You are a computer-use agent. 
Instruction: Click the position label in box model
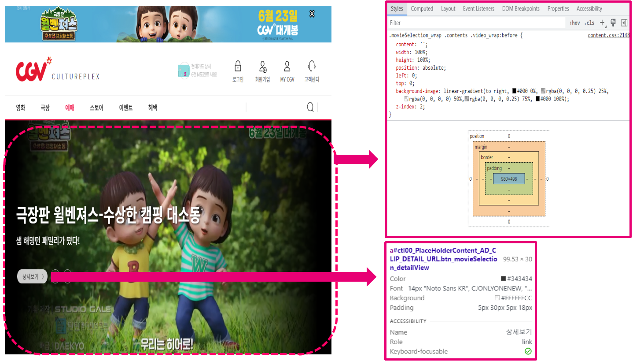click(x=477, y=136)
